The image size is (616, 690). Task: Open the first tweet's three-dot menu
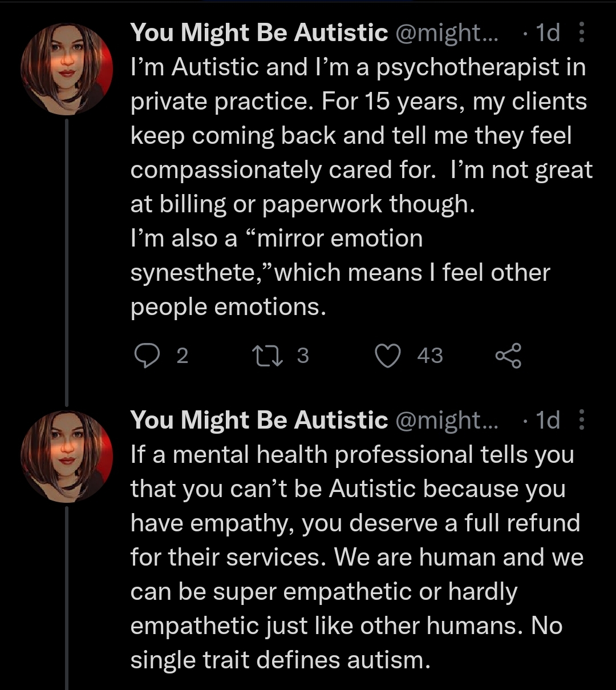(582, 33)
